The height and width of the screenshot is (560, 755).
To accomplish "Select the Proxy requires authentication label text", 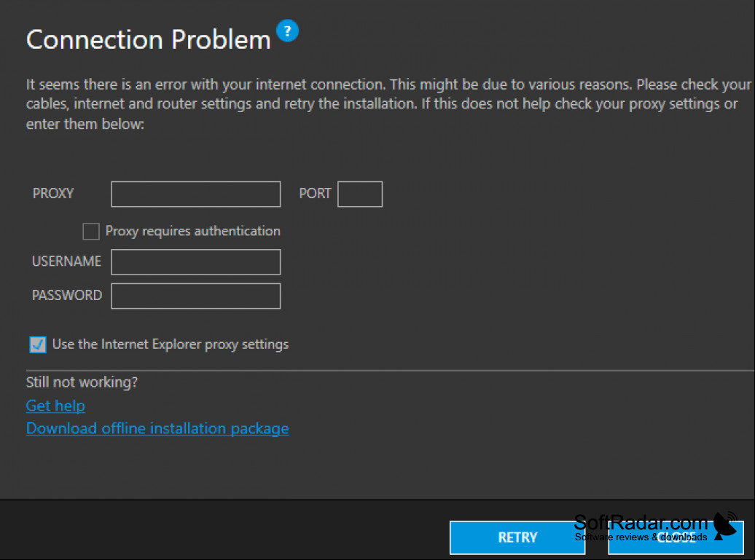I will (192, 232).
